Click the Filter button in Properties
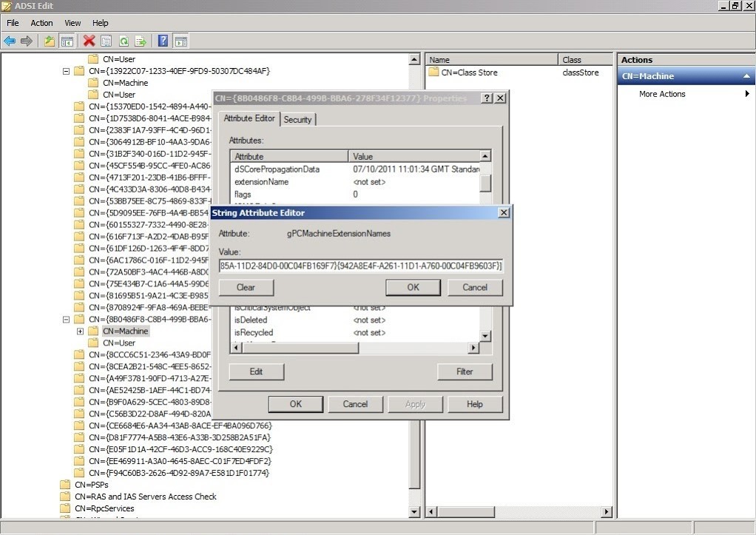The height and width of the screenshot is (535, 756). [x=465, y=371]
